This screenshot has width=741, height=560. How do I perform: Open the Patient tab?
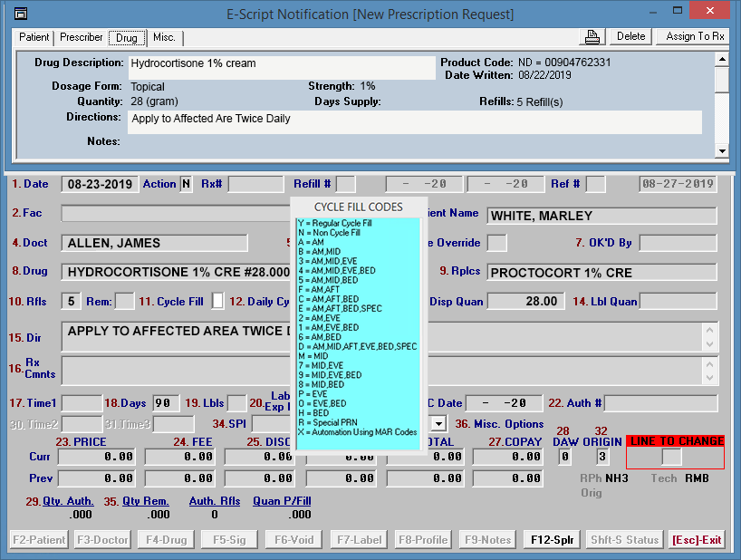[x=34, y=38]
